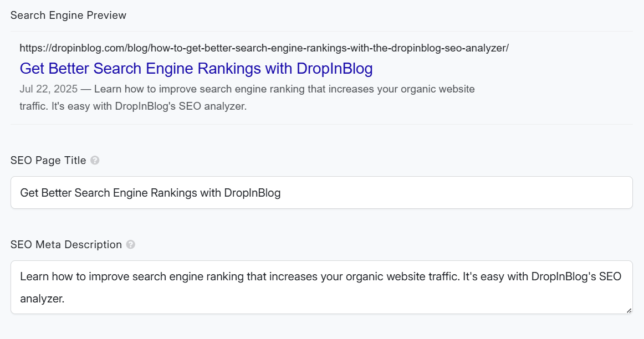This screenshot has height=339, width=644.
Task: Focus the SEO Page Title input field
Action: (321, 192)
